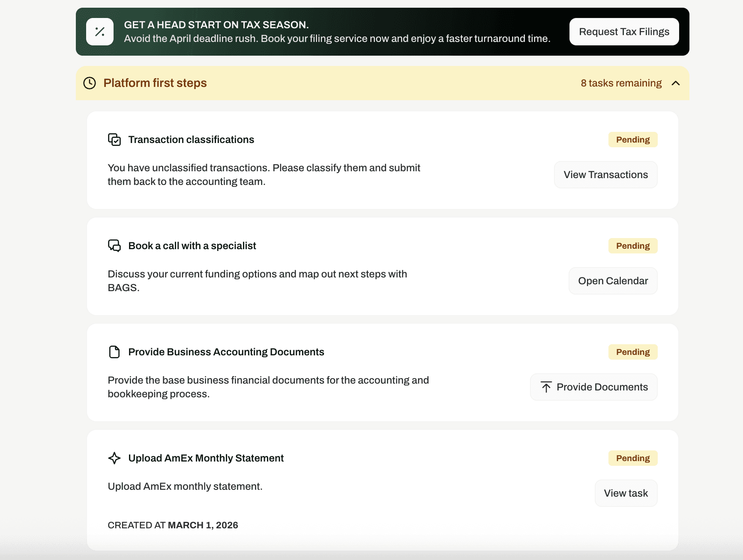Click 'Discuss your current funding options' description
743x560 pixels.
point(258,281)
